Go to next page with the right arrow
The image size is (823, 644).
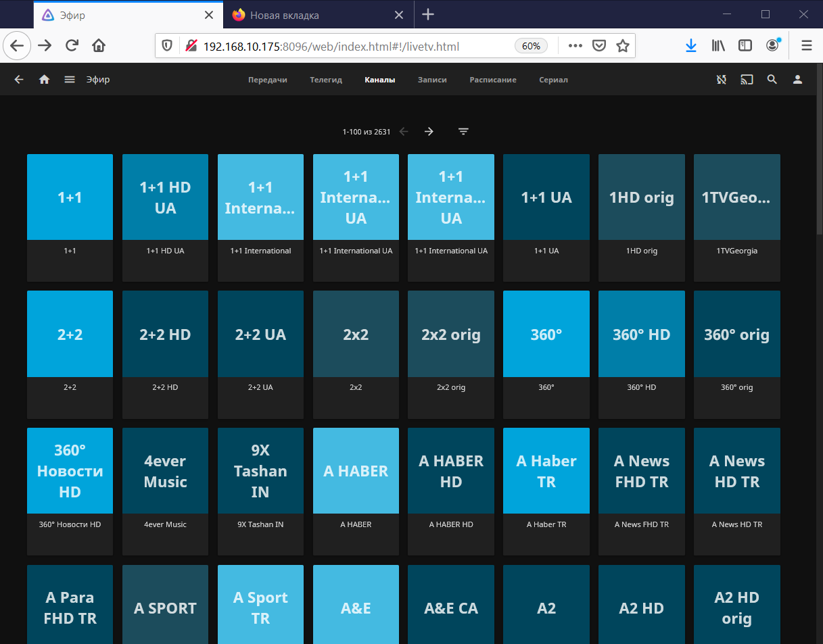[x=428, y=131]
